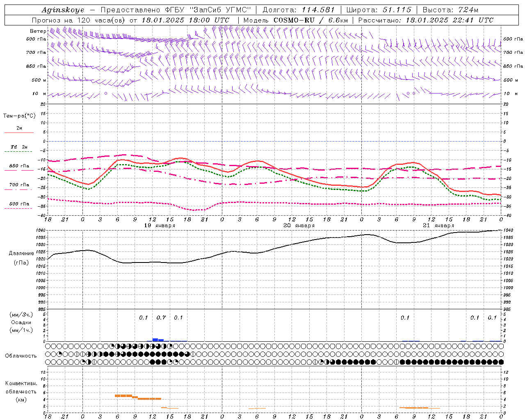Select the Td 2м legend entry
525x420 pixels.
[19, 147]
